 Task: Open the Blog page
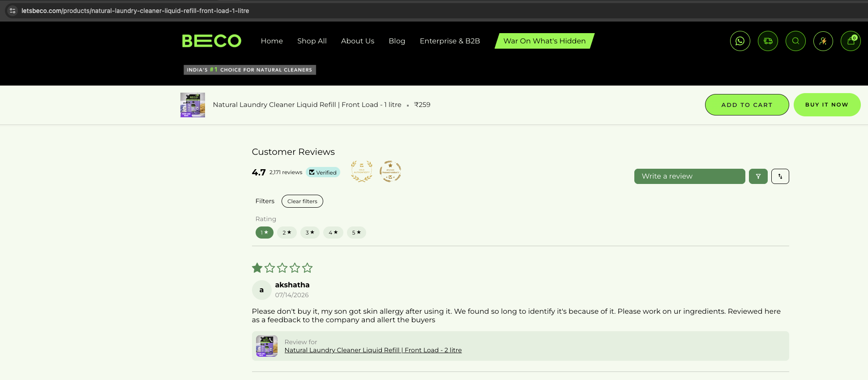pos(397,41)
